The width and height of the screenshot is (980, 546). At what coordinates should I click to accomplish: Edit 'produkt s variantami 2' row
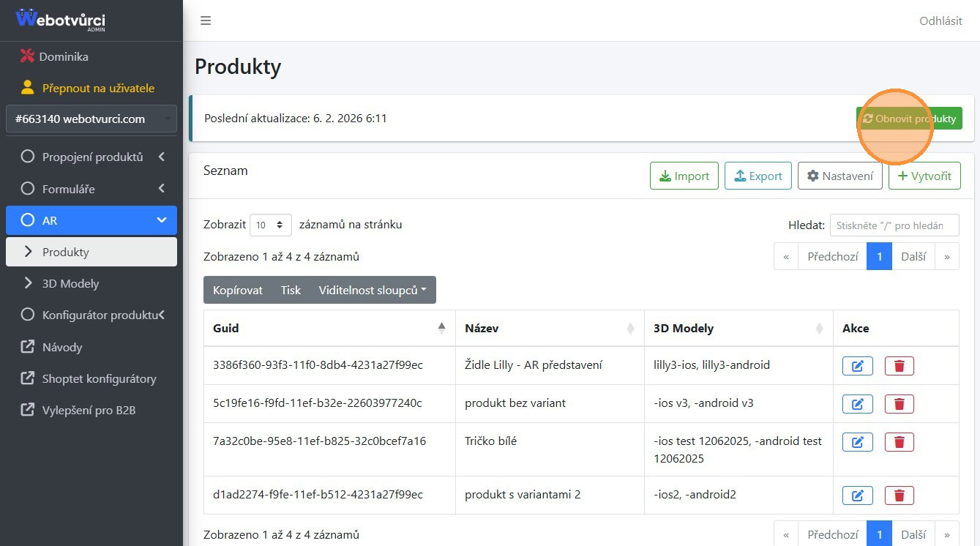[x=858, y=495]
